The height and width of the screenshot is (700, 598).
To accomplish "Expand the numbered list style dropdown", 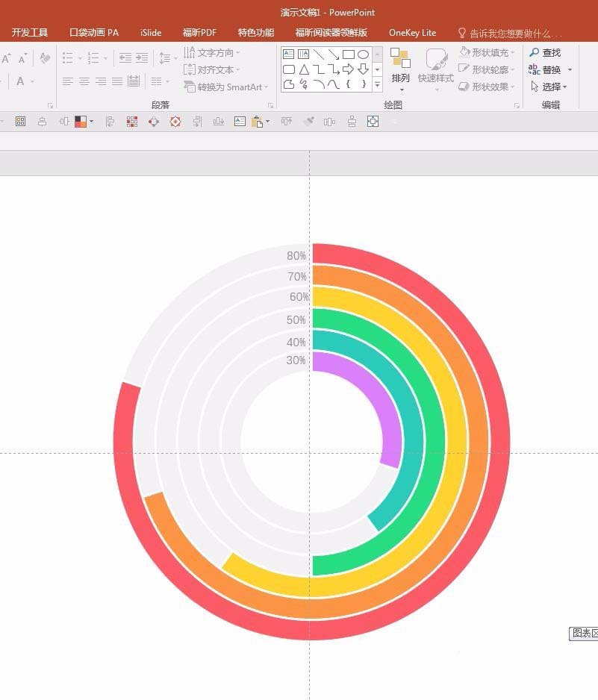I will 105,58.
